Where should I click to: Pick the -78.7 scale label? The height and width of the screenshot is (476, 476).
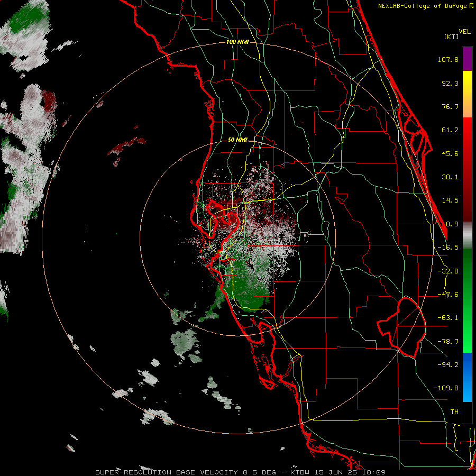[x=448, y=342]
